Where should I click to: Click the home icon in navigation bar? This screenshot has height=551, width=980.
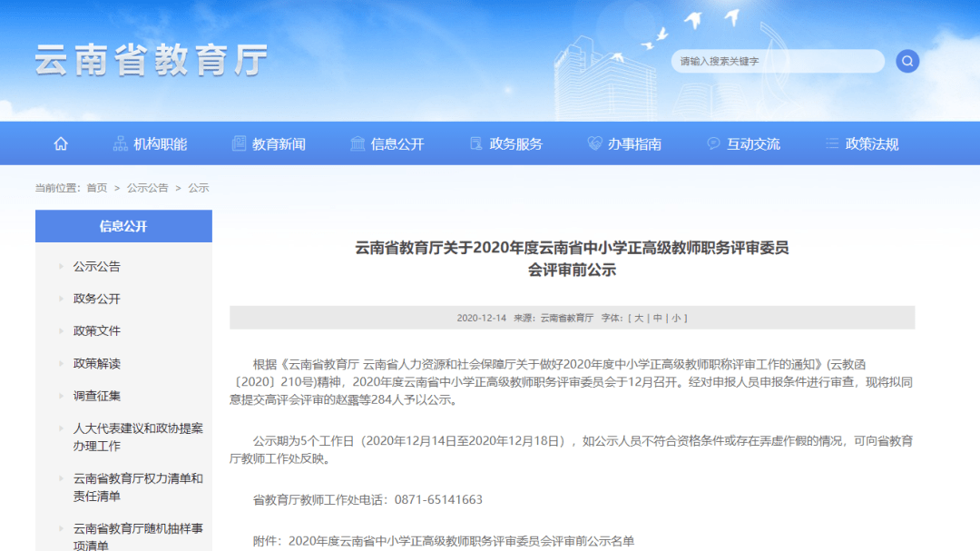(x=61, y=143)
